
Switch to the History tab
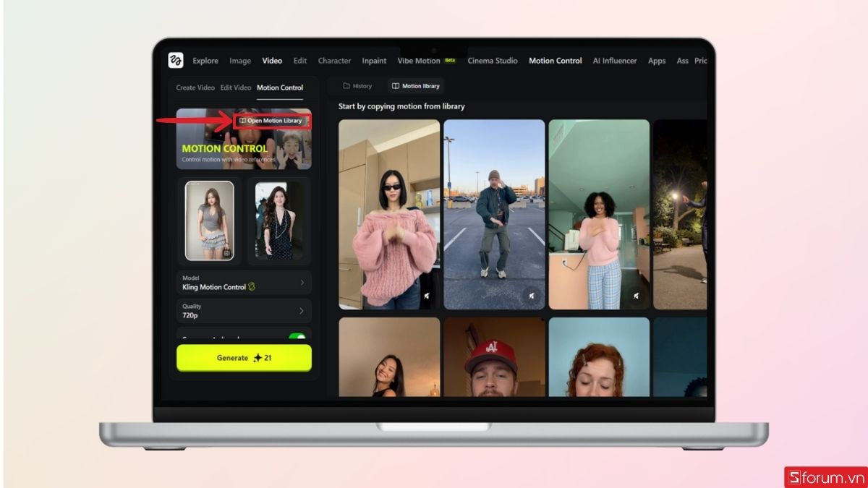[x=357, y=86]
